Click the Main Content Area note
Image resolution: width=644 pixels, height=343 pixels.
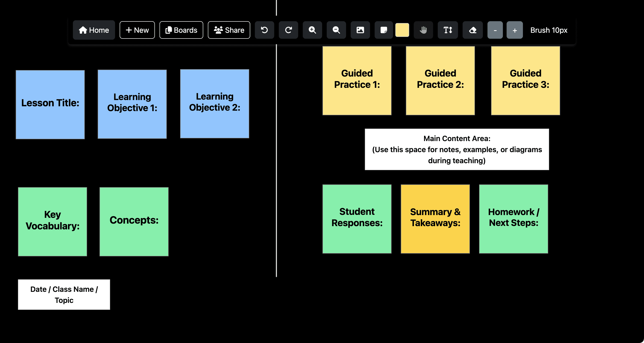pyautogui.click(x=457, y=149)
